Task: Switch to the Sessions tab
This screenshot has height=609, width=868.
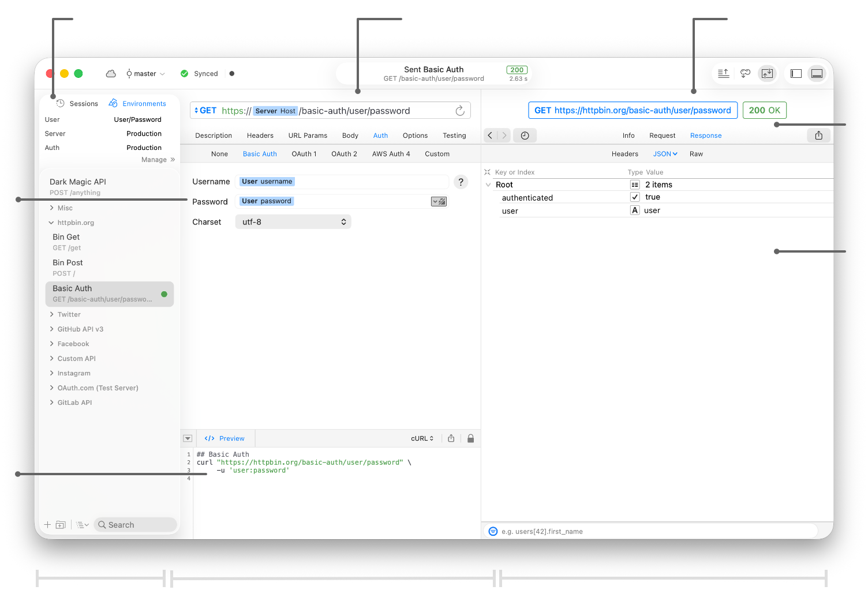Action: point(77,104)
